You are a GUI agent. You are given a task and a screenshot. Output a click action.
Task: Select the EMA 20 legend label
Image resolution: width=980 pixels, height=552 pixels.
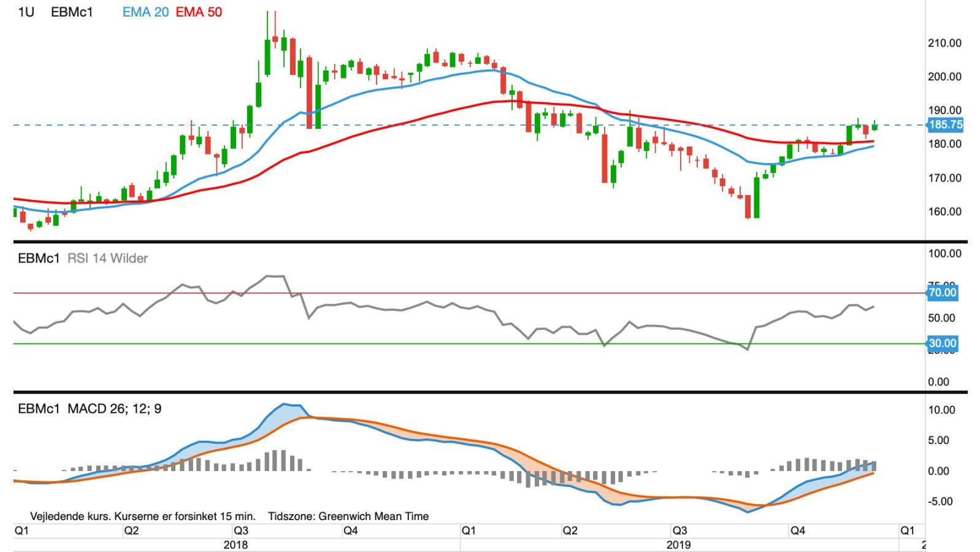(x=145, y=12)
